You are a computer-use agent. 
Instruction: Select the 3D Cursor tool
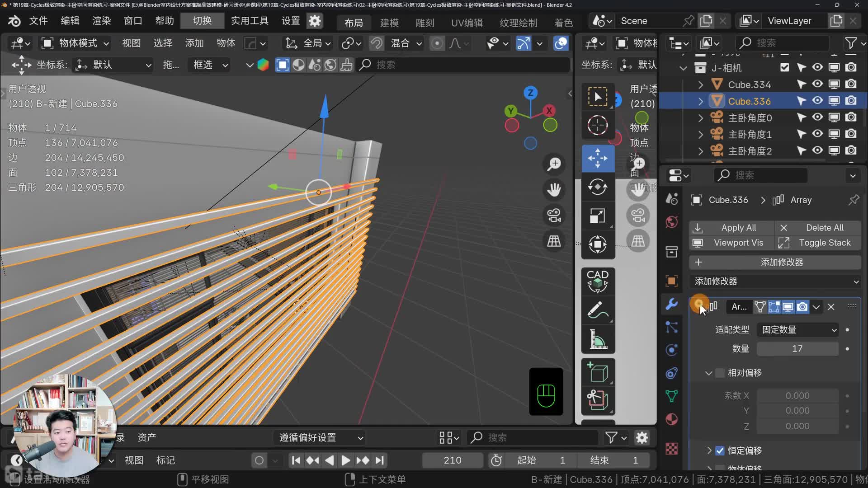(x=598, y=125)
